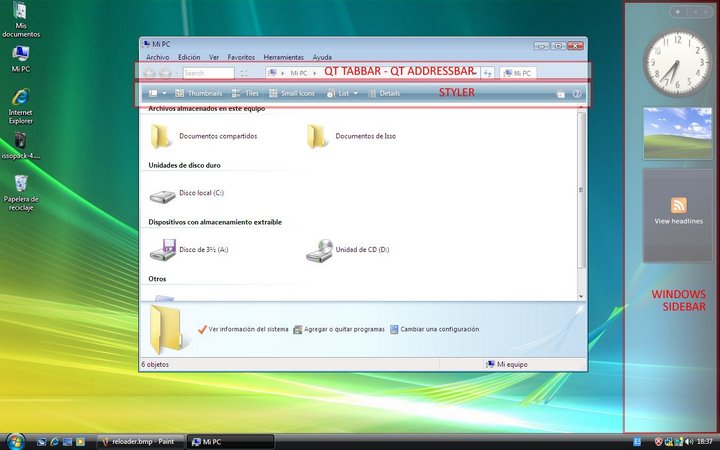The width and height of the screenshot is (720, 450).
Task: Click the folder icon left of help button
Action: pos(561,94)
